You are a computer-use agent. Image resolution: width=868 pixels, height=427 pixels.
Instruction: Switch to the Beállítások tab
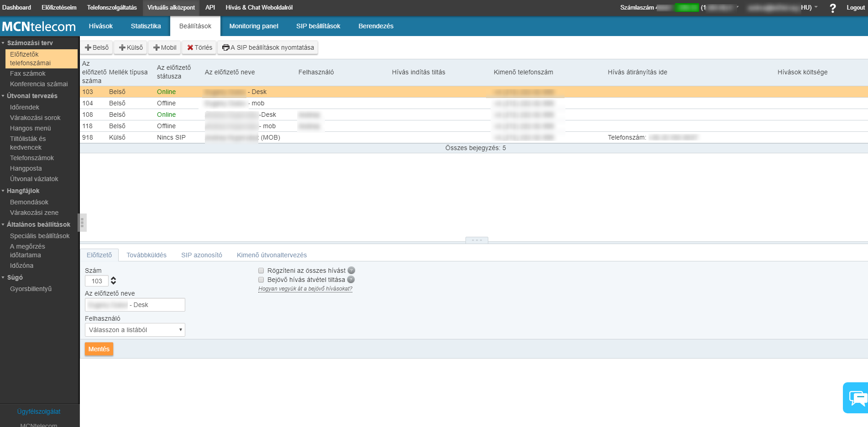click(x=195, y=26)
